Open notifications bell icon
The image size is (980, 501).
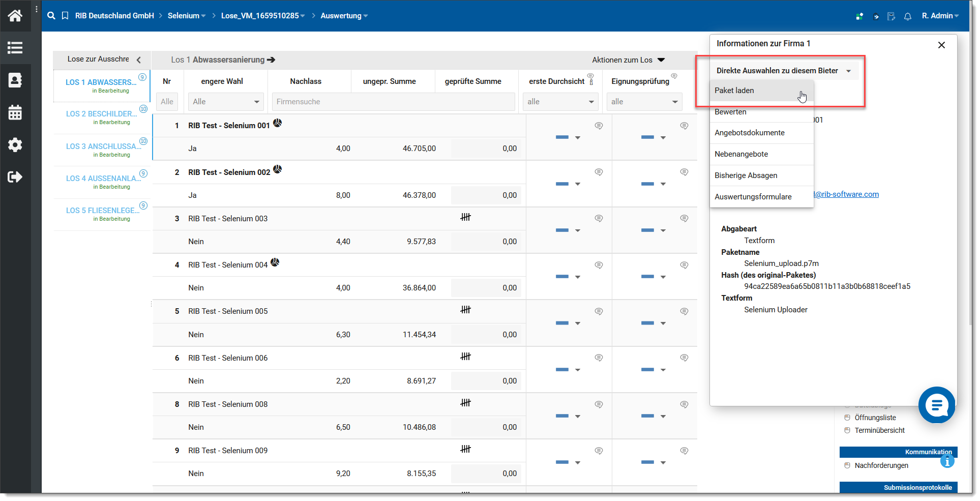908,16
